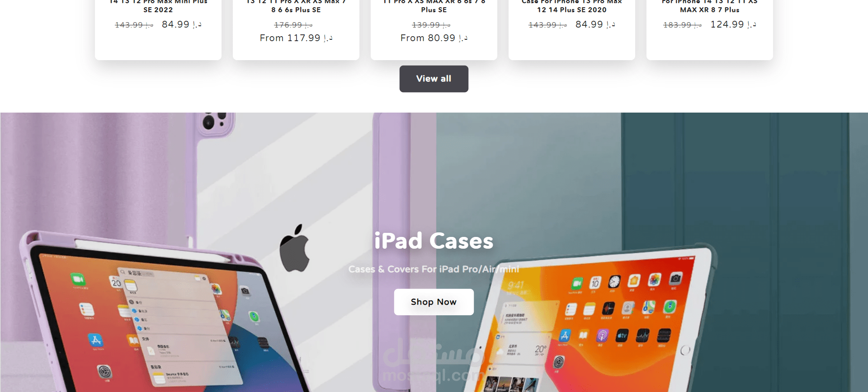The height and width of the screenshot is (392, 868).
Task: Open the View all products button
Action: 434,79
